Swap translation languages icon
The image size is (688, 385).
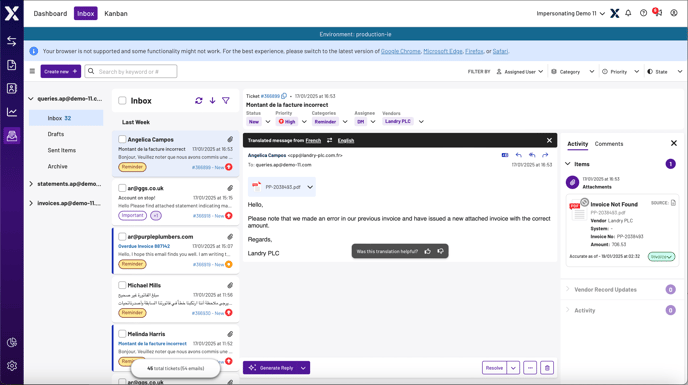[x=330, y=140]
